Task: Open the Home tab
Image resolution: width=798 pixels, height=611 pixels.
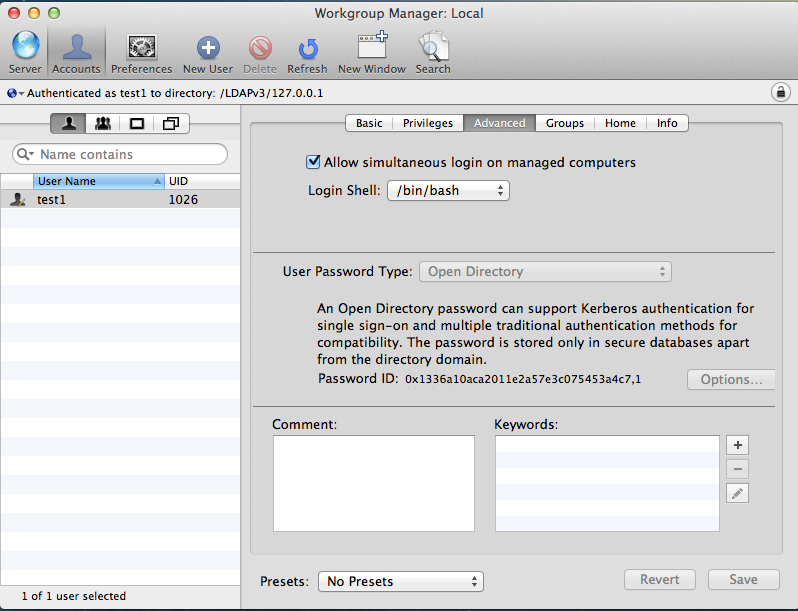Action: click(620, 123)
